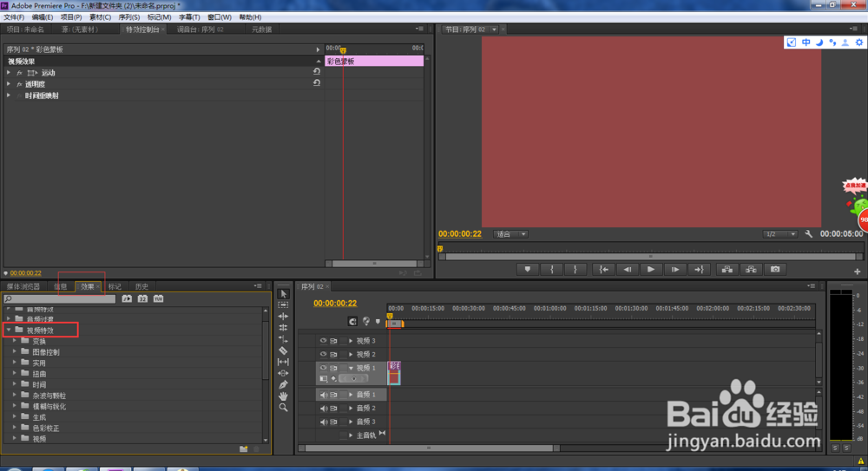
Task: Play the sequence in program monitor
Action: 651,270
